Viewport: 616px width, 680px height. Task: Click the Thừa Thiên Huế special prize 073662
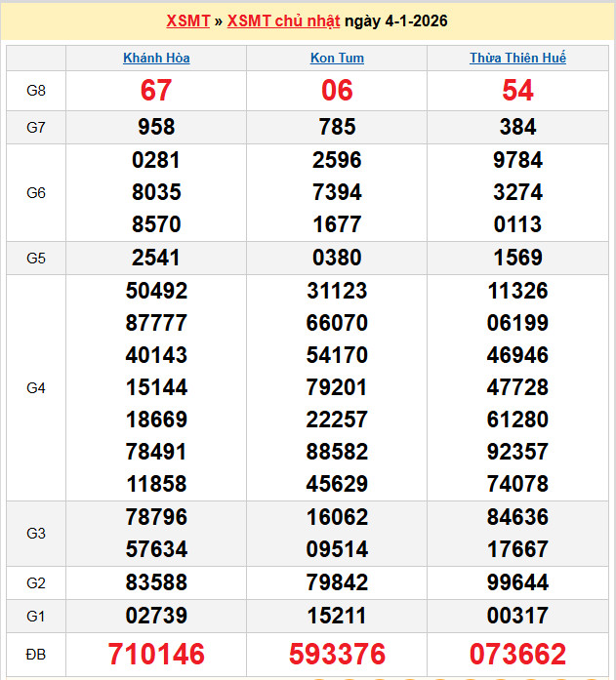click(x=517, y=654)
